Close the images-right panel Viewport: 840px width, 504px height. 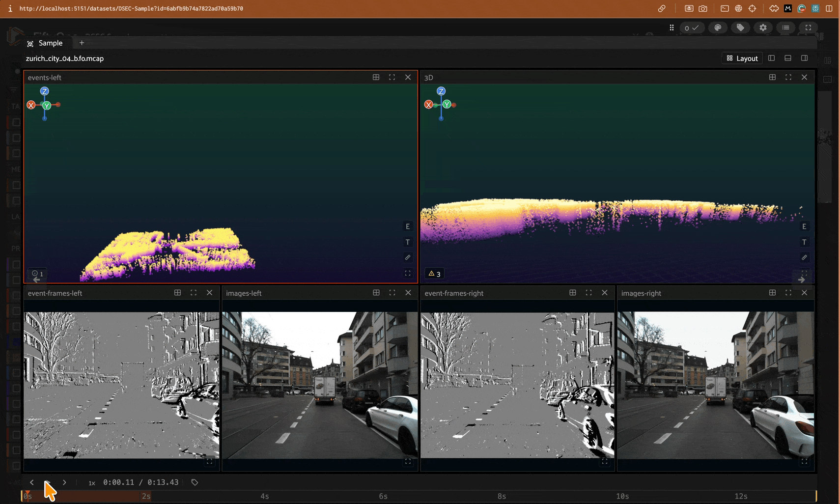[x=804, y=293]
